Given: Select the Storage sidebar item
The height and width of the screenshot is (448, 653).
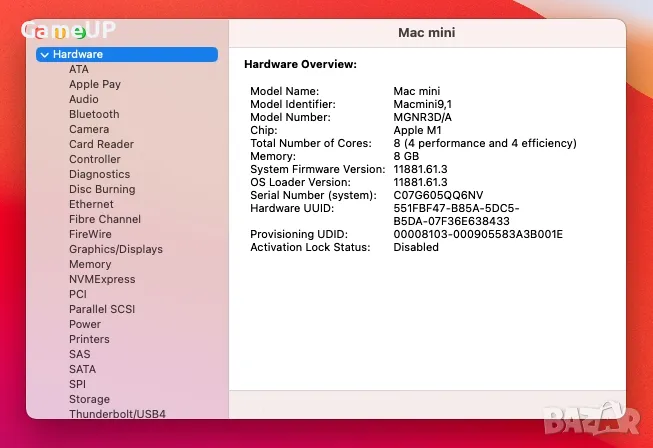Looking at the screenshot, I should pos(89,399).
